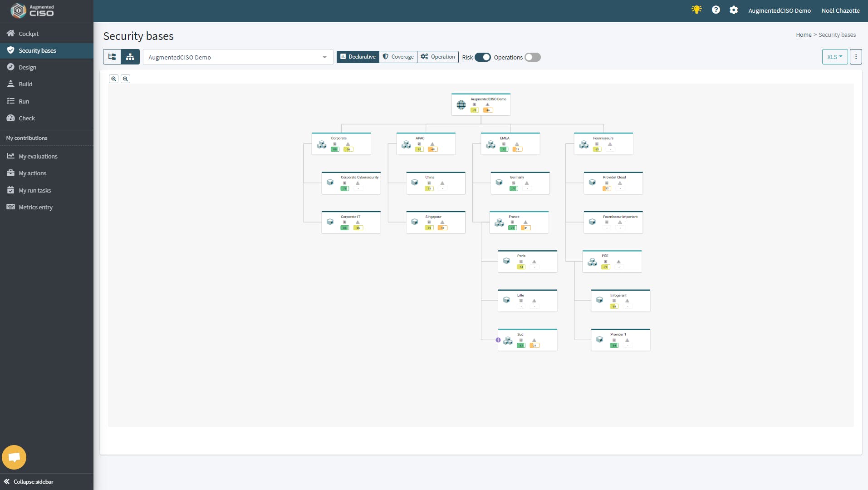Enable the Operations toggle switch
Screen dimensions: 868x490
pos(533,57)
